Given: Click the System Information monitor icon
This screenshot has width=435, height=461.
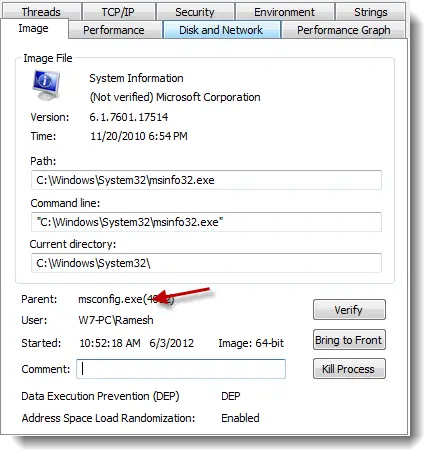Looking at the screenshot, I should point(46,85).
